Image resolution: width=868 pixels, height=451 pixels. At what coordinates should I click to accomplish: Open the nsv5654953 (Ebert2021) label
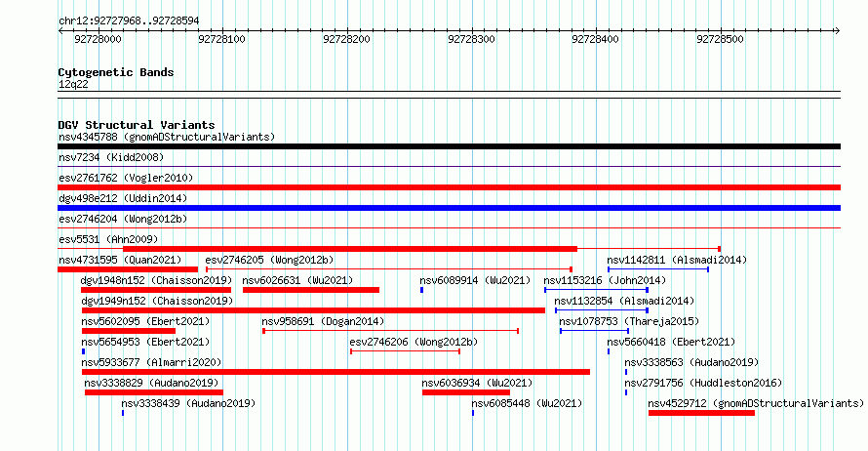tap(145, 342)
